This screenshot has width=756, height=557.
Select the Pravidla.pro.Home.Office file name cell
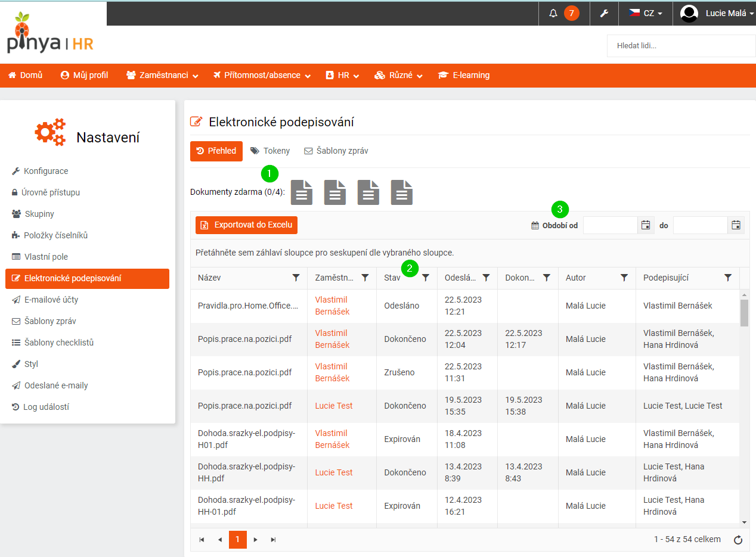coord(249,306)
